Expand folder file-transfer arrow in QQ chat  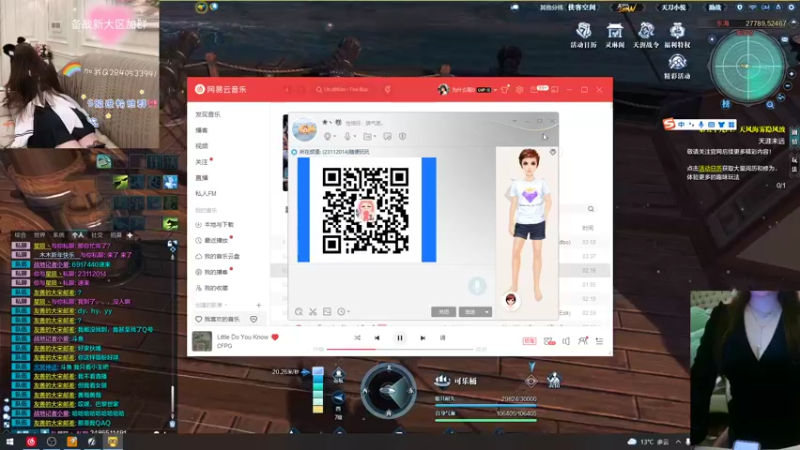click(375, 136)
